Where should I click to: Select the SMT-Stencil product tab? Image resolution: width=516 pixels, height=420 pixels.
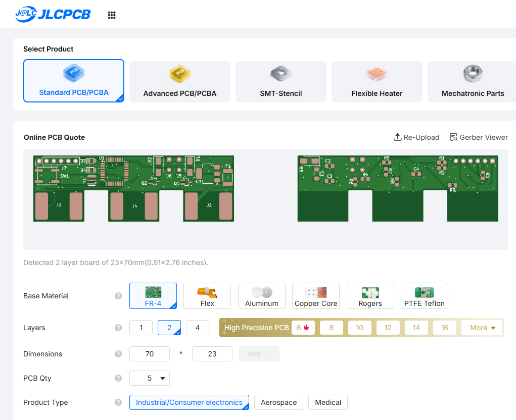point(281,82)
